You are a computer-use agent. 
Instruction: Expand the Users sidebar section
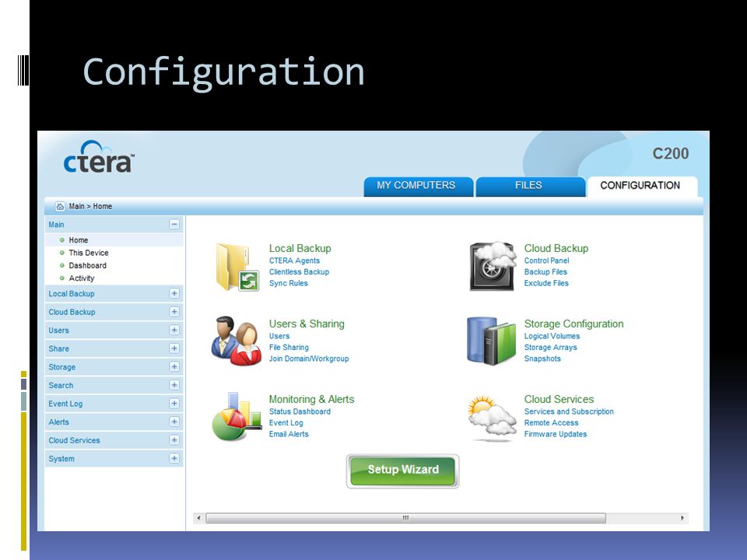174,330
